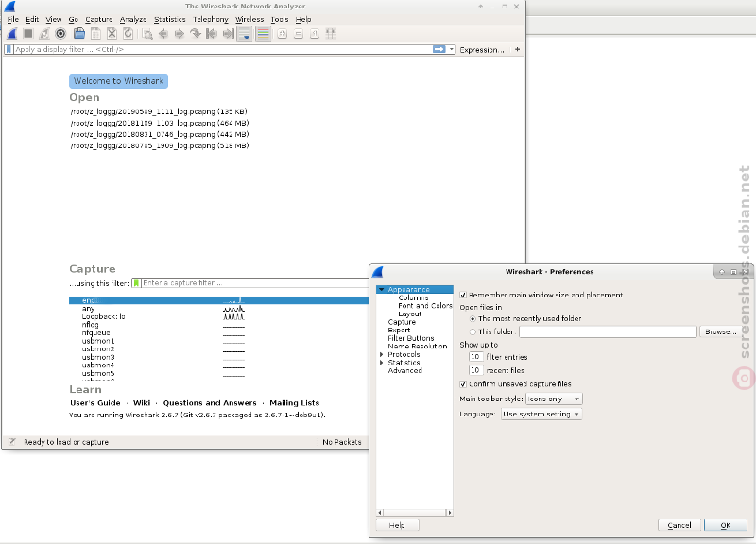
Task: Focus the capture filter input field
Action: point(254,282)
